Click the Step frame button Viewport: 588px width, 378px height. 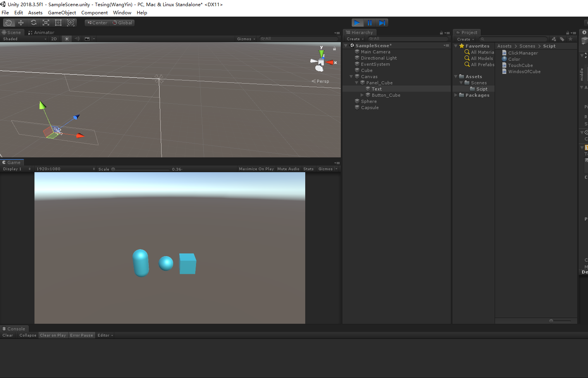point(382,23)
